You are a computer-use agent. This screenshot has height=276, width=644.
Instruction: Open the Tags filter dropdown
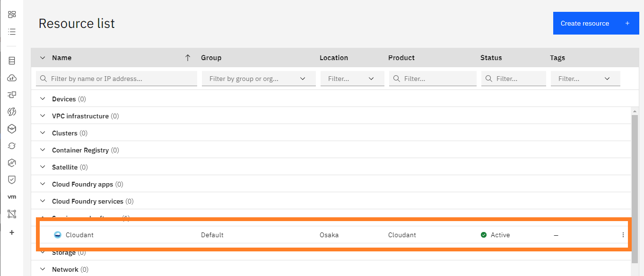[x=585, y=79]
